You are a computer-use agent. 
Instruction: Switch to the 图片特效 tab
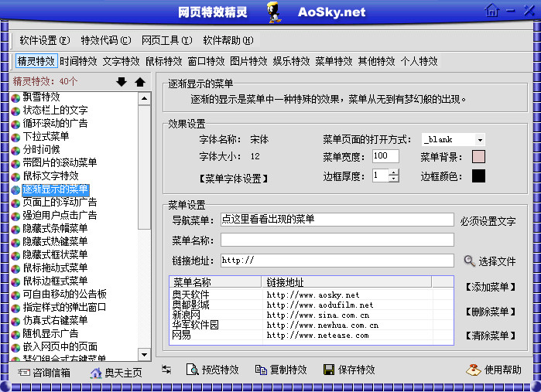[248, 61]
